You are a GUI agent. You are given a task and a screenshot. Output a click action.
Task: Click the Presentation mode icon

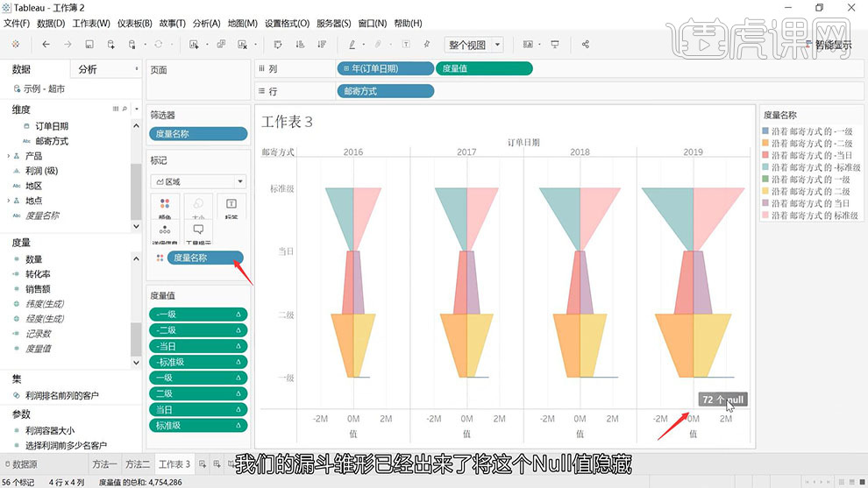555,45
